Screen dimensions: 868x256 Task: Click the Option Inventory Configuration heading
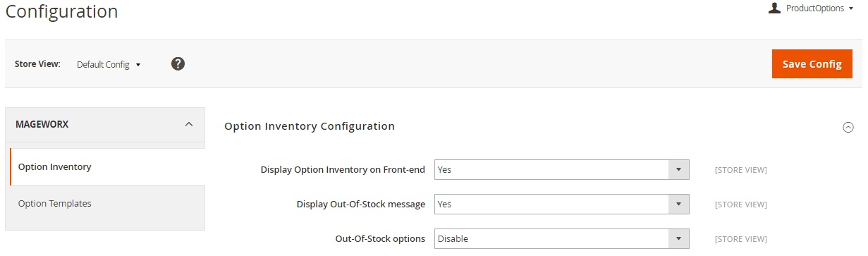pyautogui.click(x=310, y=126)
